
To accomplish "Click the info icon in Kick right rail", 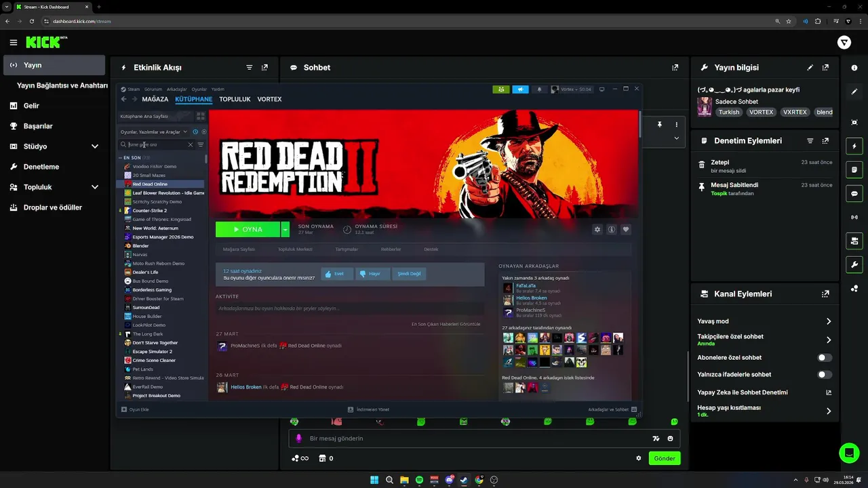I will click(x=854, y=68).
